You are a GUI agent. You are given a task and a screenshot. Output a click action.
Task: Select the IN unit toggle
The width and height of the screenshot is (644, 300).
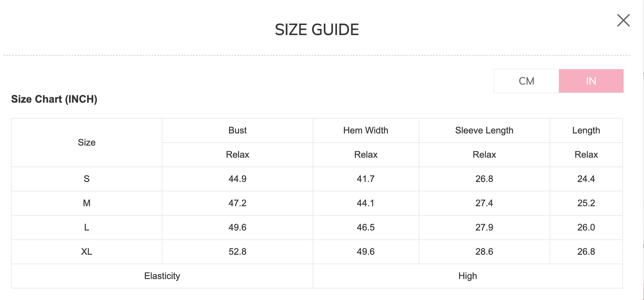click(x=591, y=81)
